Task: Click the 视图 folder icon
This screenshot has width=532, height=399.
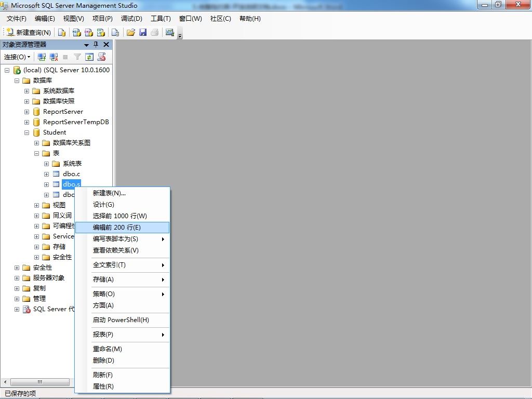Action: pyautogui.click(x=46, y=205)
